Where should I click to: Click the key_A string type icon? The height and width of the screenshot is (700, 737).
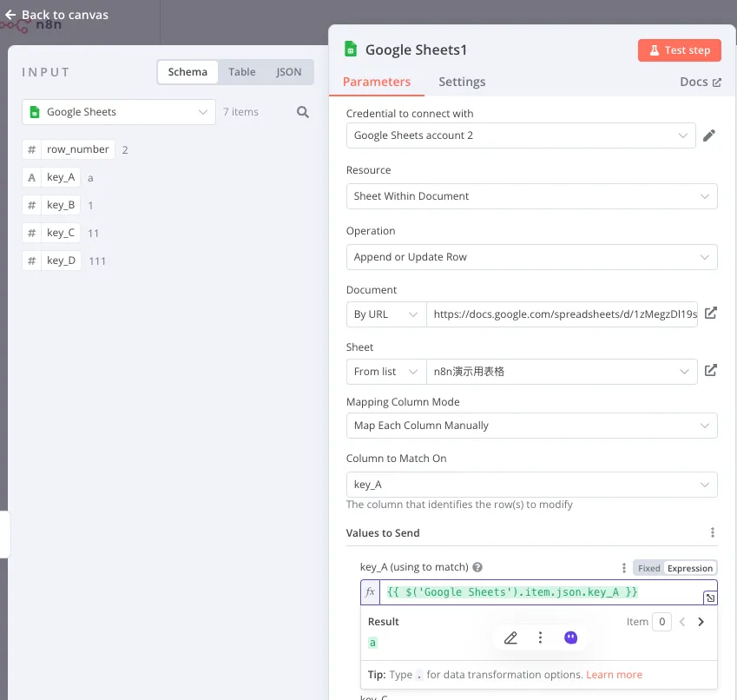(31, 177)
